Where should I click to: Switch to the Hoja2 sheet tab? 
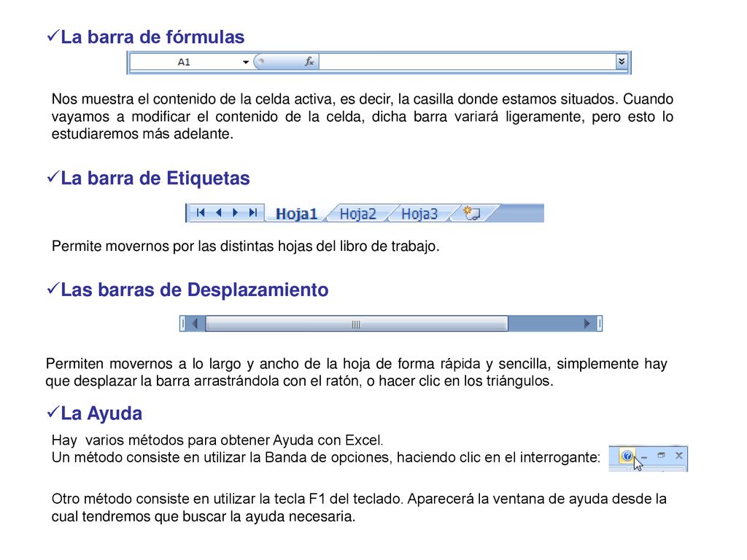click(x=357, y=214)
